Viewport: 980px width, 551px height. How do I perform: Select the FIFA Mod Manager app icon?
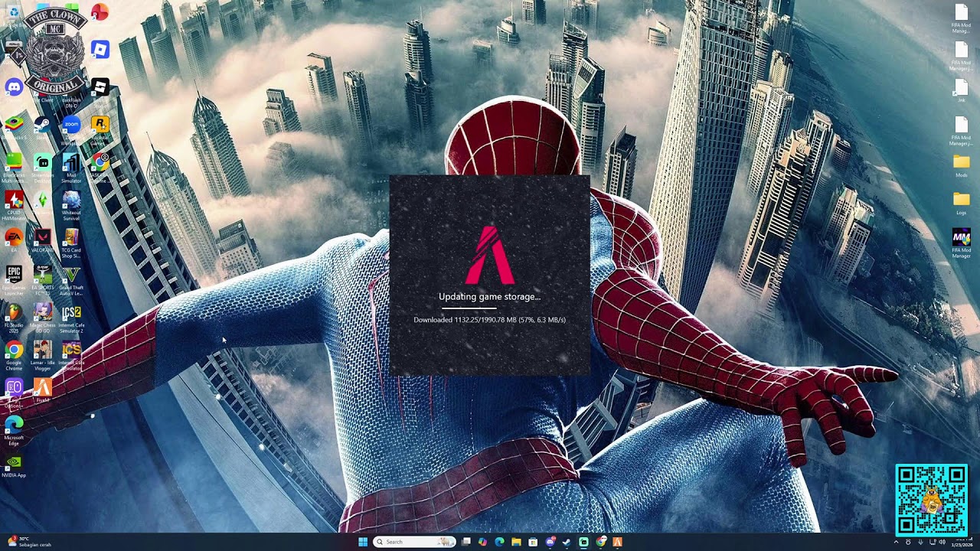click(x=961, y=243)
